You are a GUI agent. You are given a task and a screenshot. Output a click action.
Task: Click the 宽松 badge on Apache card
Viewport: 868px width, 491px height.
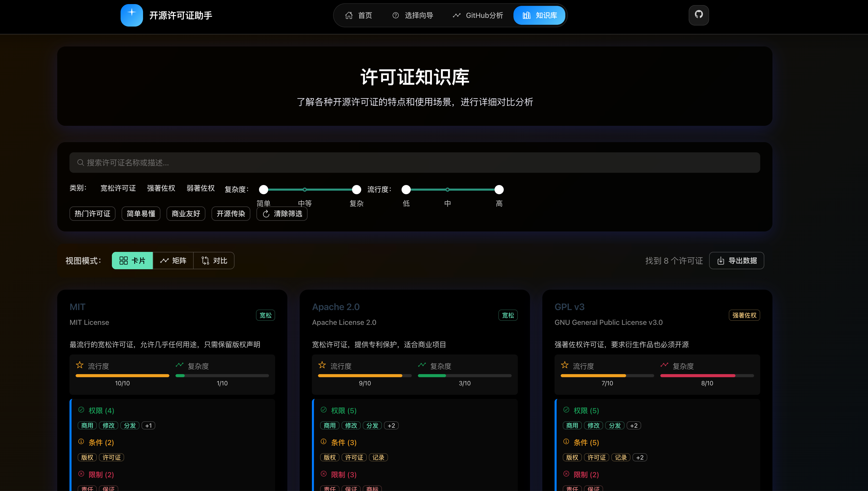[x=508, y=315]
